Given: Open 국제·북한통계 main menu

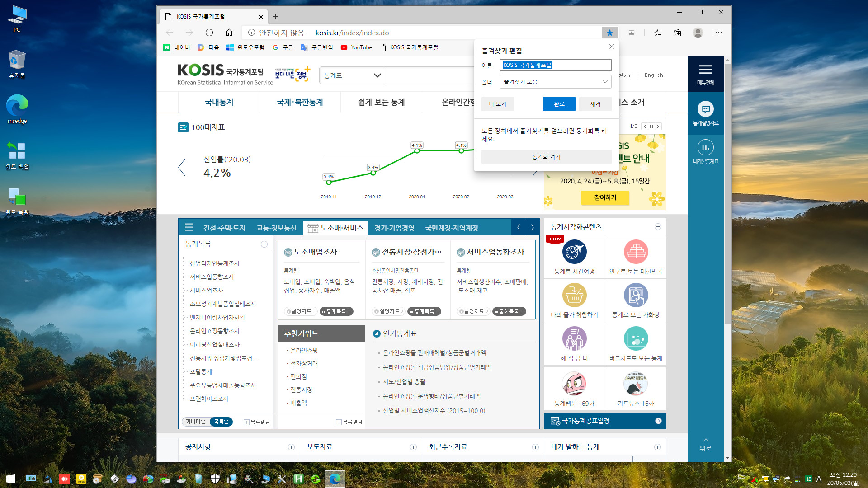Looking at the screenshot, I should (x=300, y=102).
